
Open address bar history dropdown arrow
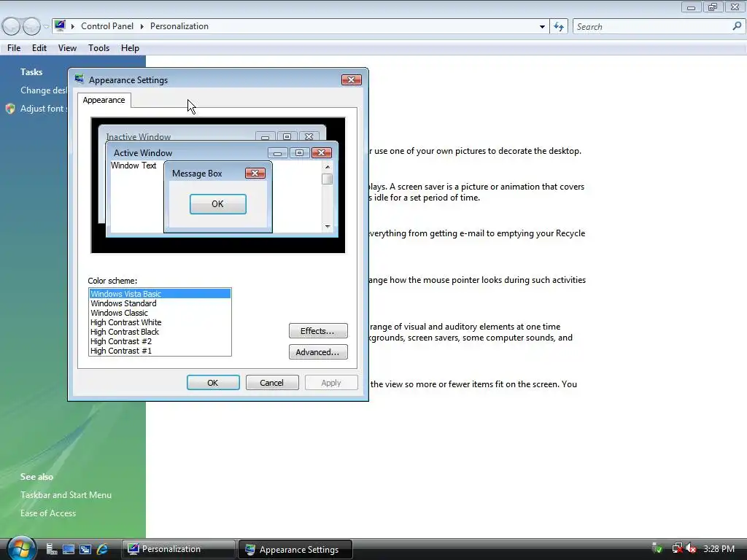click(542, 27)
